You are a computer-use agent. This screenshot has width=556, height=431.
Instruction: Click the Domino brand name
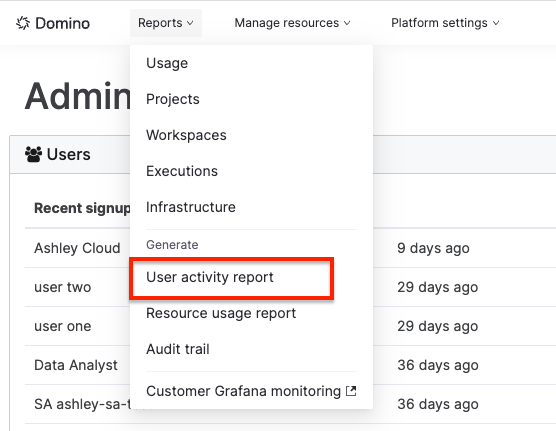point(62,23)
